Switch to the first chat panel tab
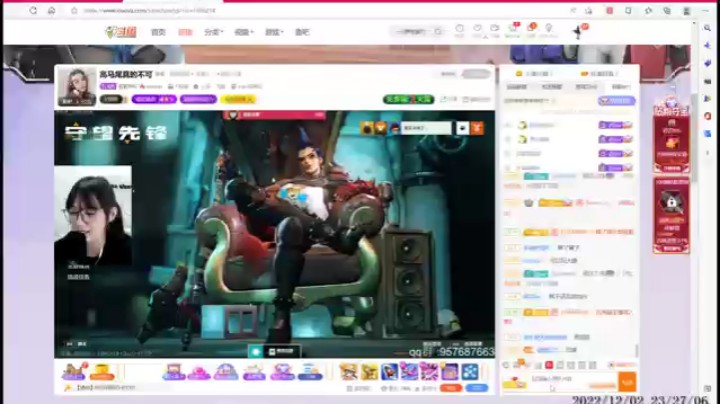Viewport: 720px width, 404px height. click(517, 87)
